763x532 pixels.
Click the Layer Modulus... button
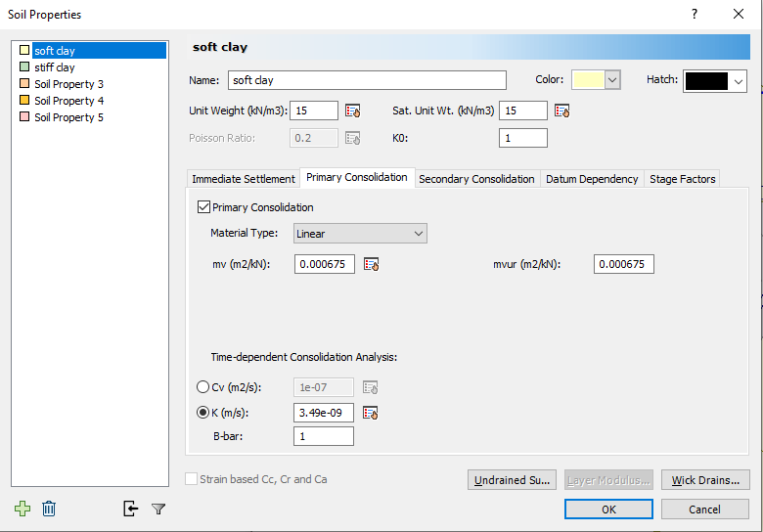(x=608, y=480)
